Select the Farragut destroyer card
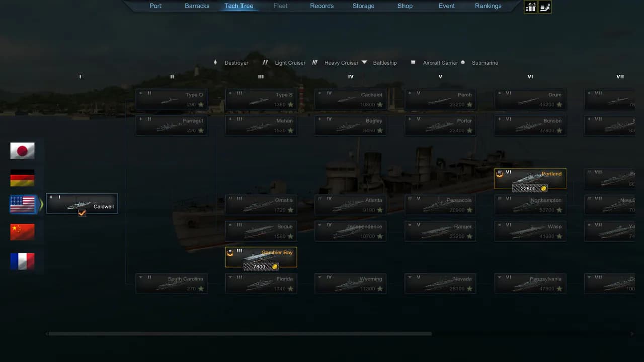Viewport: 644px width, 362px height. click(x=172, y=126)
